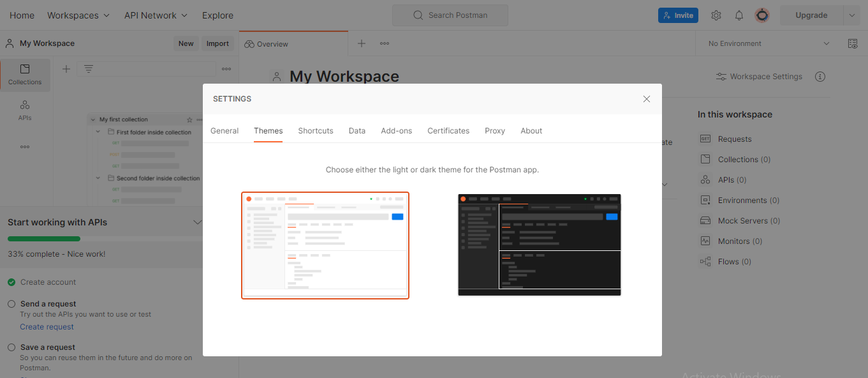Click the Upgrade button
The image size is (868, 378).
click(x=811, y=15)
